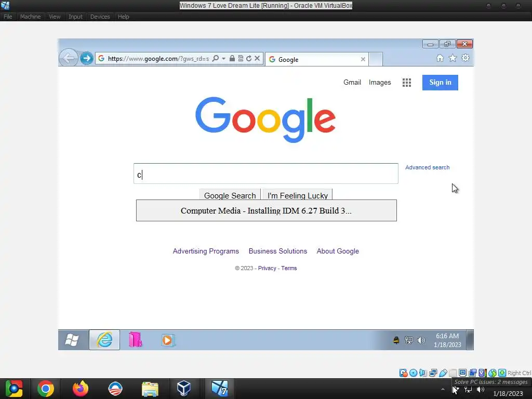
Task: Show hidden host tray icons arrow
Action: (x=443, y=389)
